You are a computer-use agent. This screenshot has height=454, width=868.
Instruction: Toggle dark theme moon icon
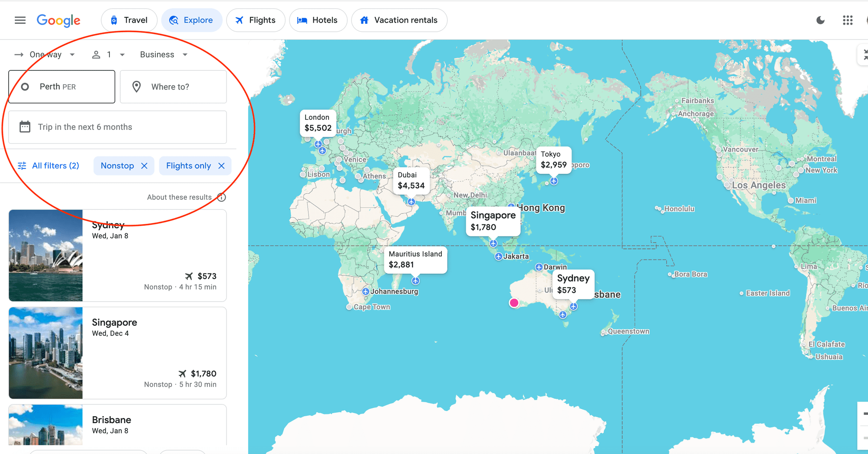(820, 20)
